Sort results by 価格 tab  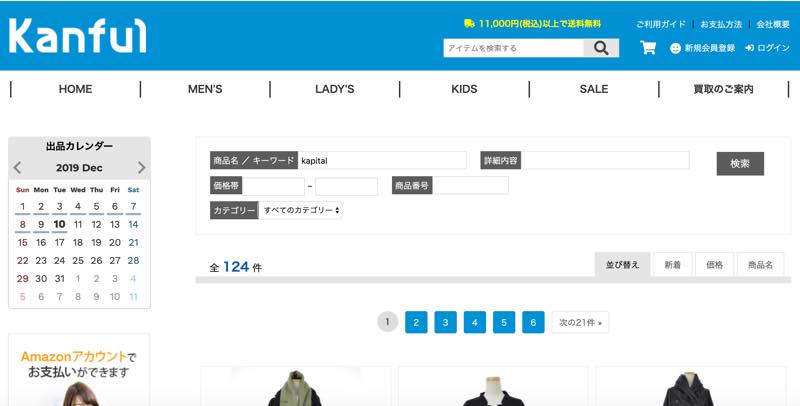[x=714, y=265]
